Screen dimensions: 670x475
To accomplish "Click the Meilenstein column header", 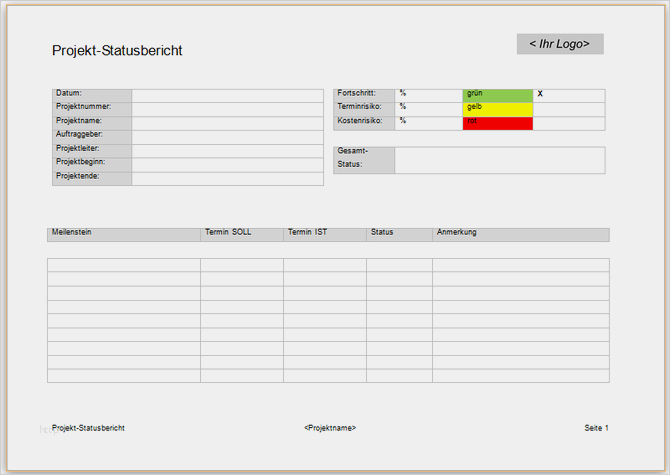I will point(124,235).
